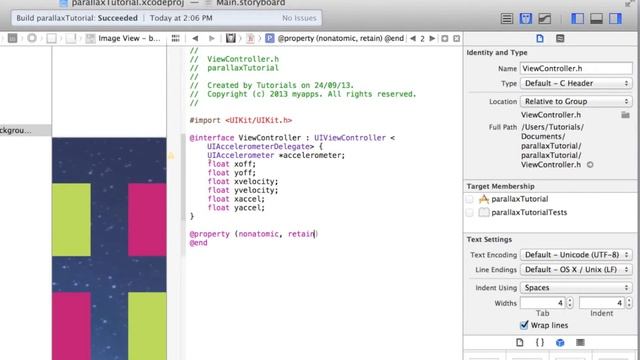Adjust the Indent width stepper

pos(629,303)
